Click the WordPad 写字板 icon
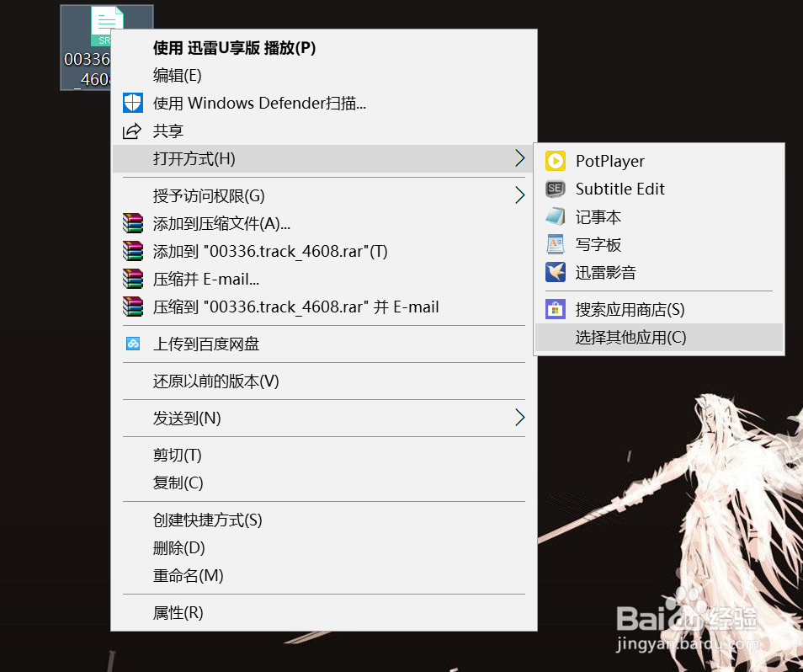803x672 pixels. point(556,244)
